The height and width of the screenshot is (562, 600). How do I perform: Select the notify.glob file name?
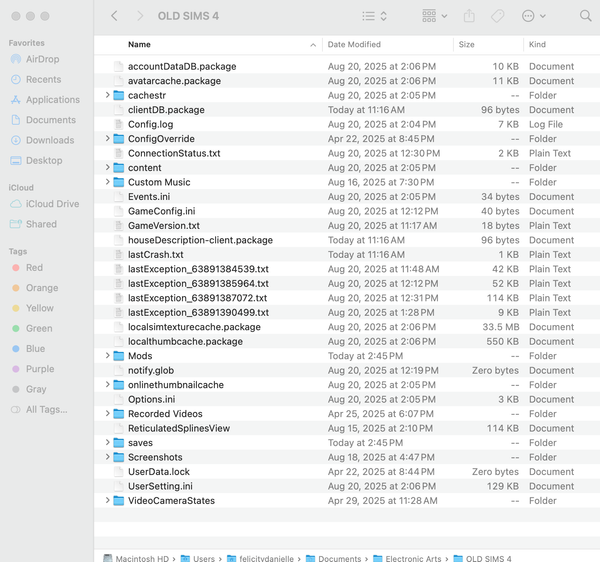pyautogui.click(x=151, y=370)
